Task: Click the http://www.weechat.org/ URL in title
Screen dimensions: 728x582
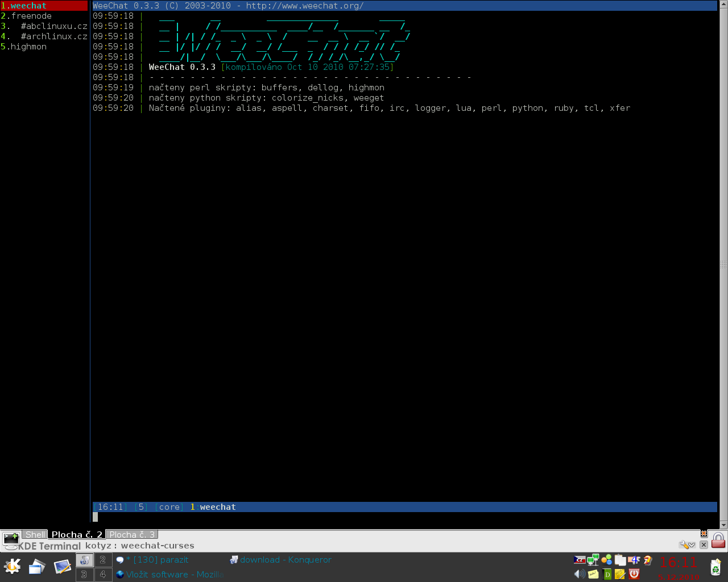Action: click(305, 6)
